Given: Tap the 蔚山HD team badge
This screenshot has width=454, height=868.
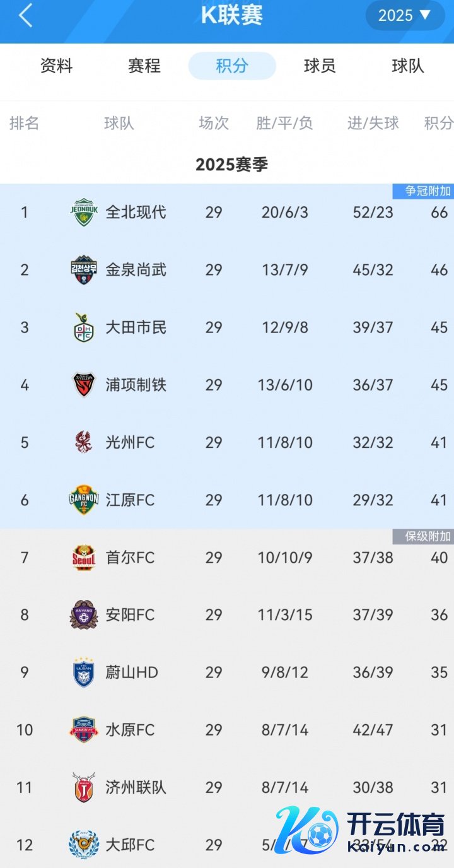Looking at the screenshot, I should pyautogui.click(x=83, y=672).
